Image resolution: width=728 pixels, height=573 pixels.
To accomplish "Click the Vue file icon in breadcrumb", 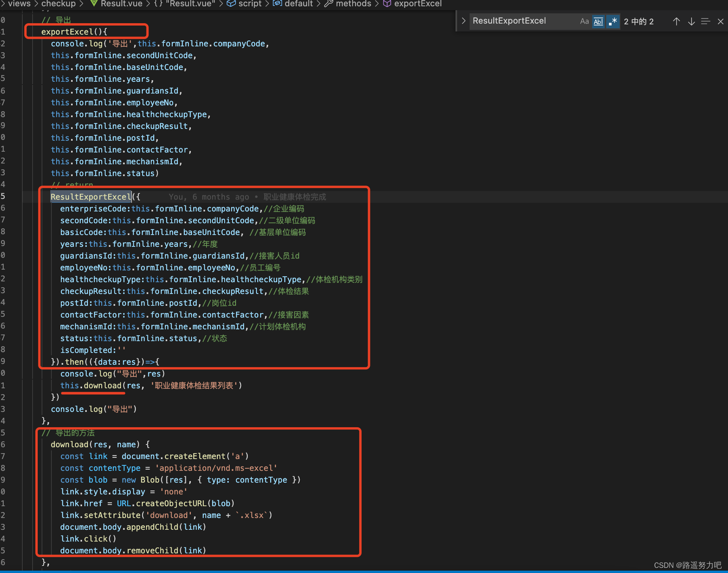I will (x=94, y=4).
